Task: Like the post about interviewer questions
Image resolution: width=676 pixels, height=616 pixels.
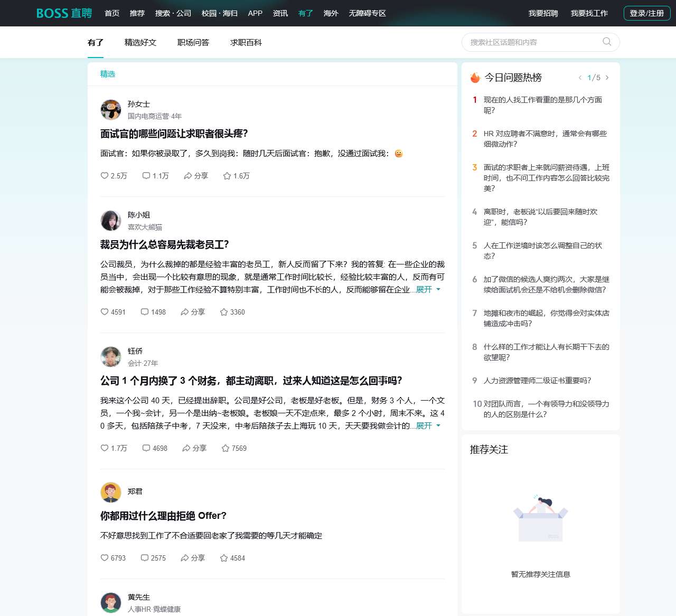Action: click(114, 176)
